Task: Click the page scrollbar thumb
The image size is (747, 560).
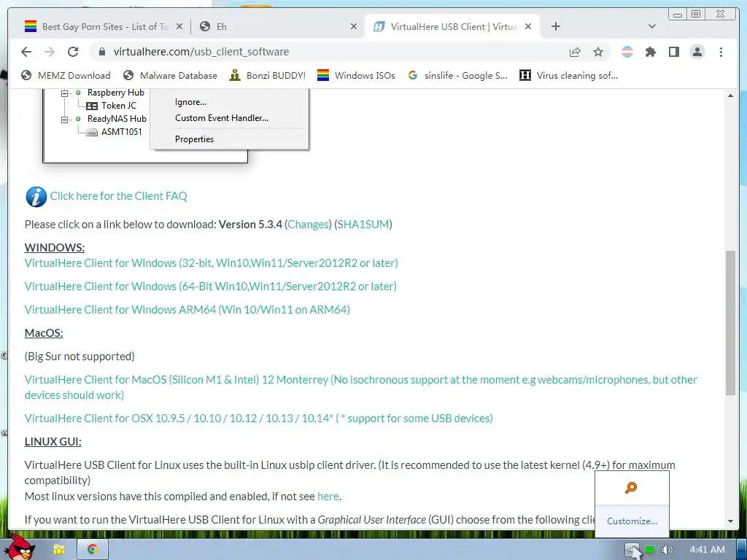Action: [x=730, y=322]
